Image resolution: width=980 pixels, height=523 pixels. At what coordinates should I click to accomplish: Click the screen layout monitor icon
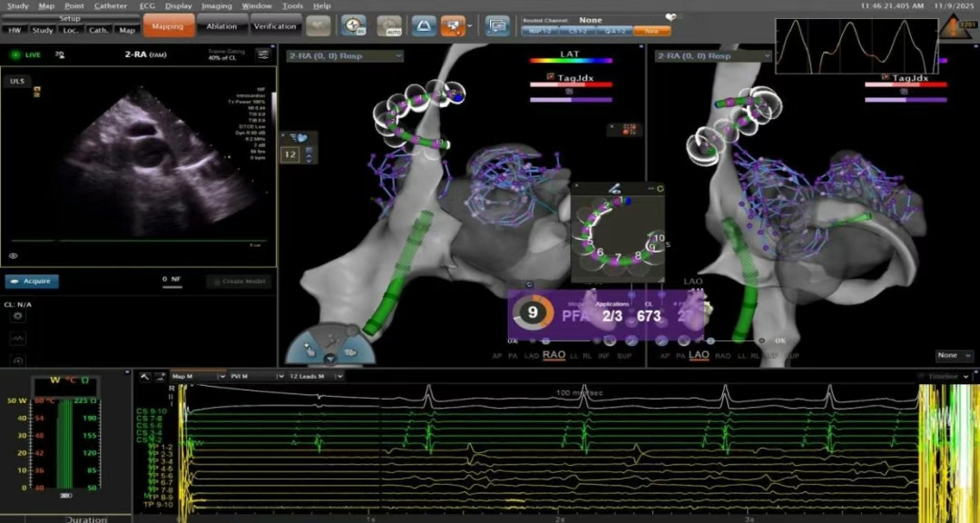(x=496, y=27)
